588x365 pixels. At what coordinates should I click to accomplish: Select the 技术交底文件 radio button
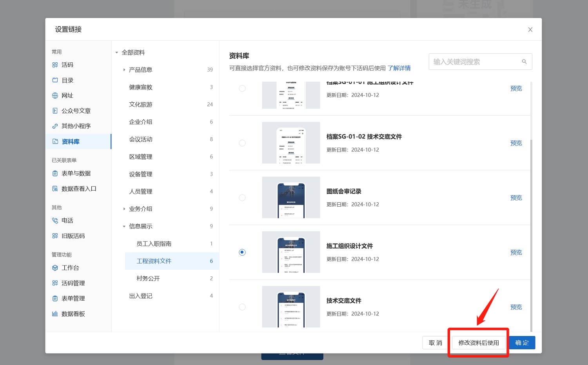pos(242,307)
